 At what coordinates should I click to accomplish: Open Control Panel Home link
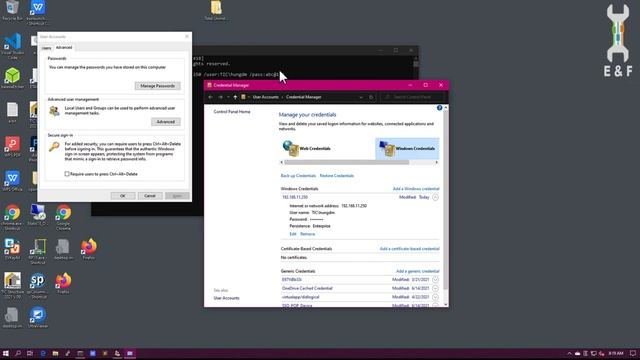pos(232,111)
